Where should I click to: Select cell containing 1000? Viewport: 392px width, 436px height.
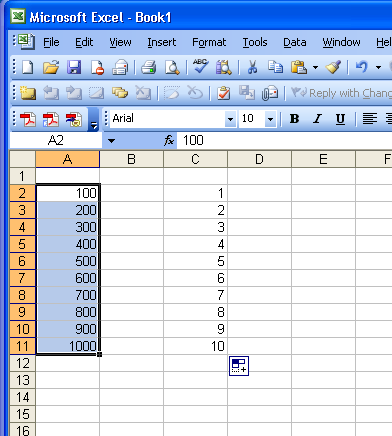[68, 346]
